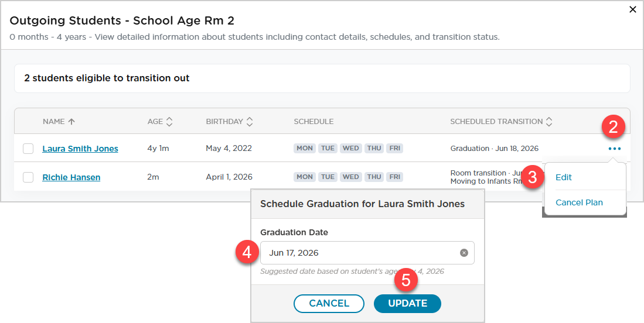This screenshot has height=323, width=644.
Task: Click Update to save graduation date
Action: point(407,303)
